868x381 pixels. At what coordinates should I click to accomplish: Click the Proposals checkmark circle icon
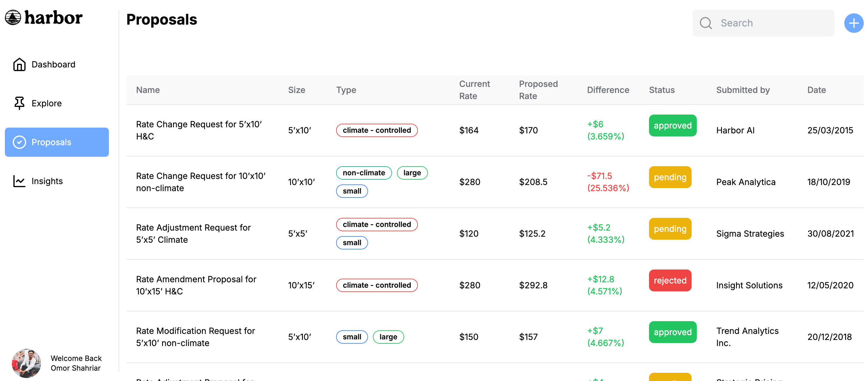point(19,142)
